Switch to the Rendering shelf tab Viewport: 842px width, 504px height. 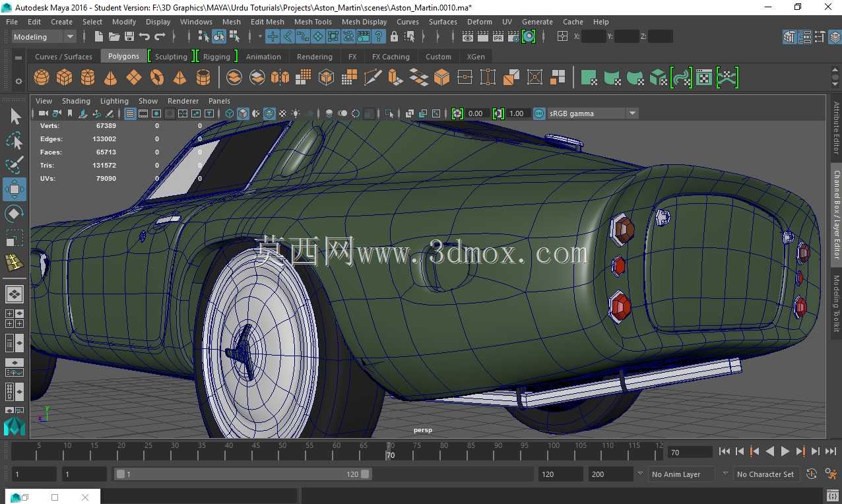(315, 57)
